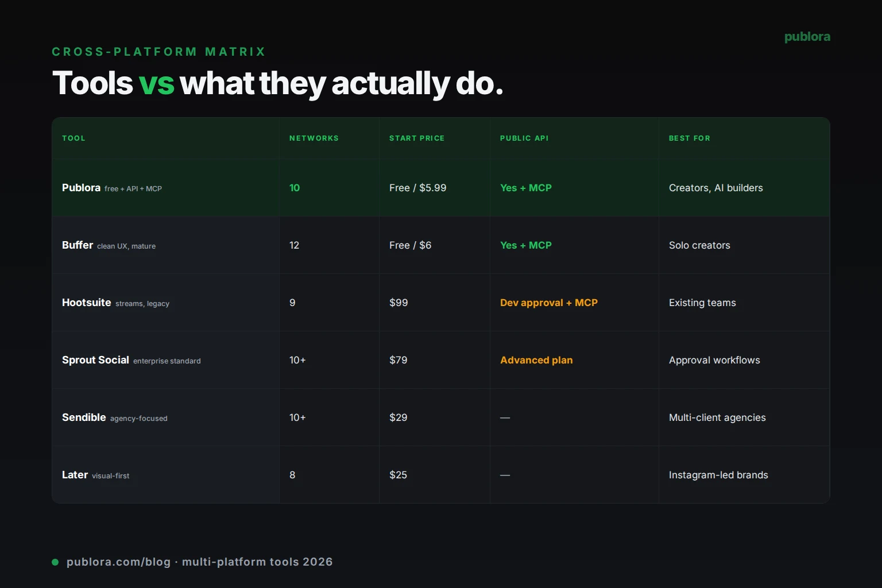The width and height of the screenshot is (882, 588).
Task: Click the "agency-focused" tagline
Action: 139,419
